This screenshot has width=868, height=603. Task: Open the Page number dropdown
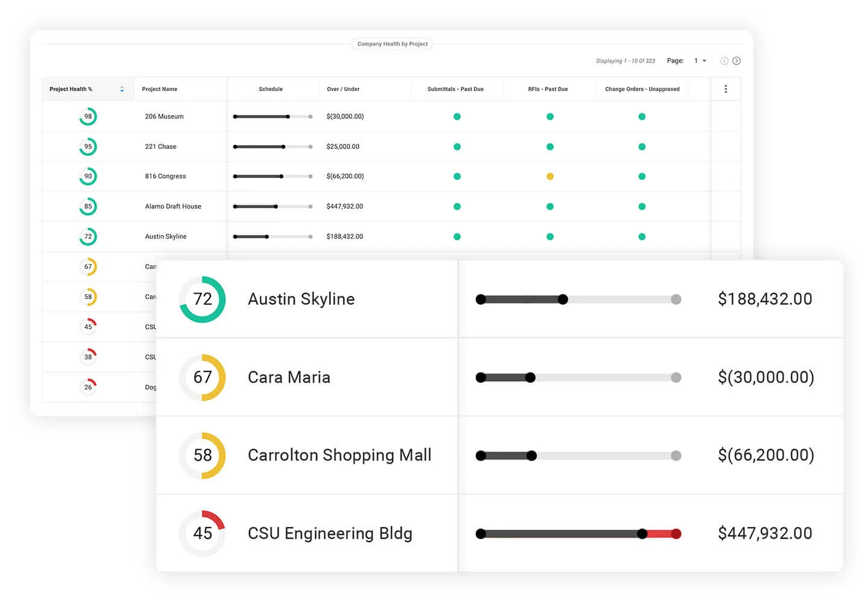(x=699, y=60)
